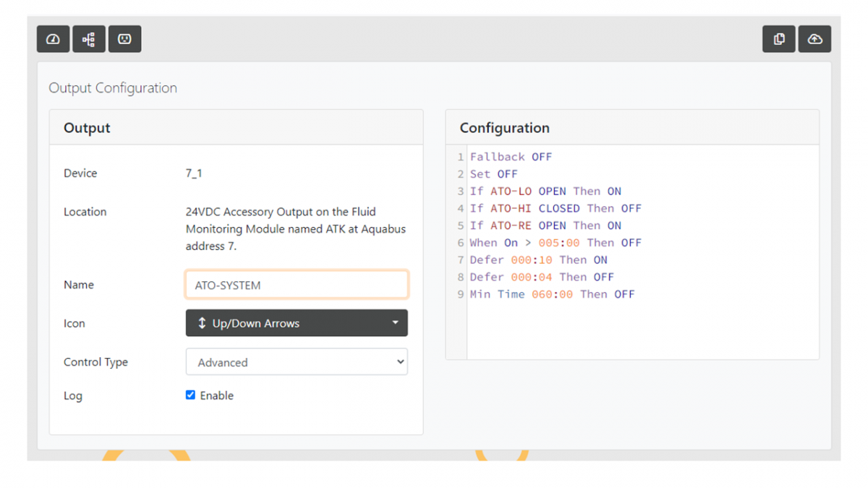The height and width of the screenshot is (488, 868).
Task: Open the module tree icon
Action: coord(89,39)
